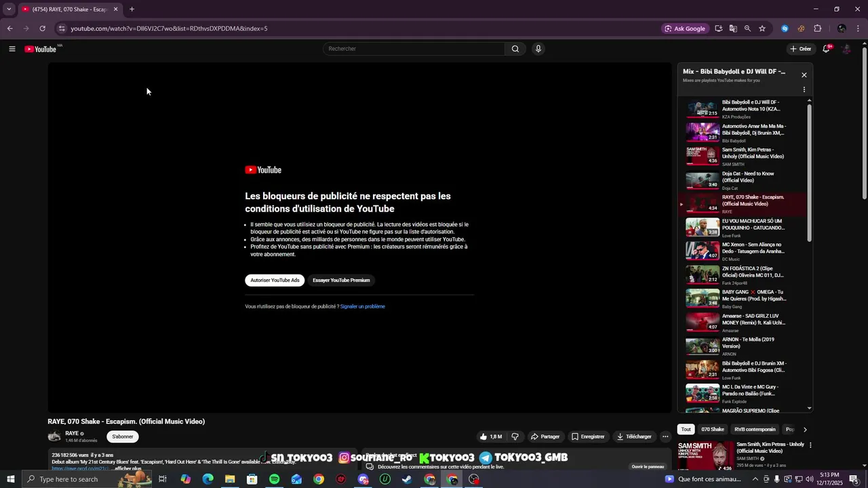Open options for suggested Unholy video
Screen dimensions: 868x488
(x=810, y=445)
